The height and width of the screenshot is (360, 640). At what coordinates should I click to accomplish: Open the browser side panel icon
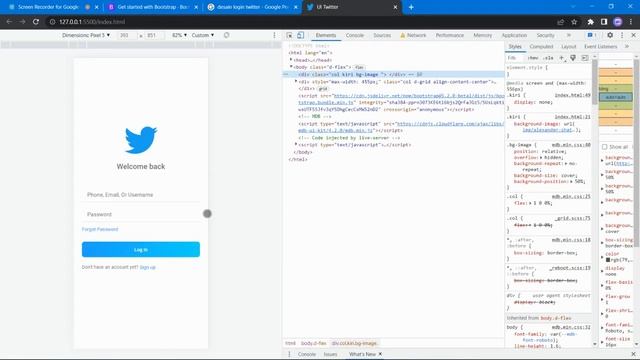[x=604, y=22]
